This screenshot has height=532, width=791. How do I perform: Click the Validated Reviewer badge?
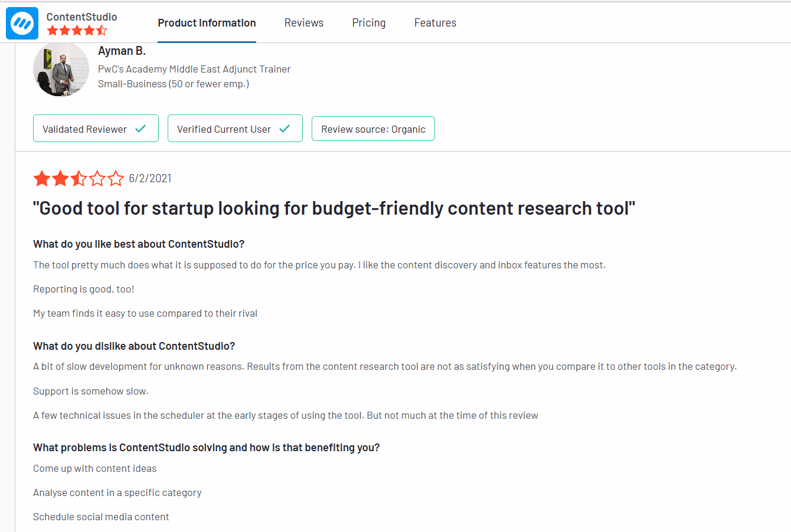(x=96, y=128)
